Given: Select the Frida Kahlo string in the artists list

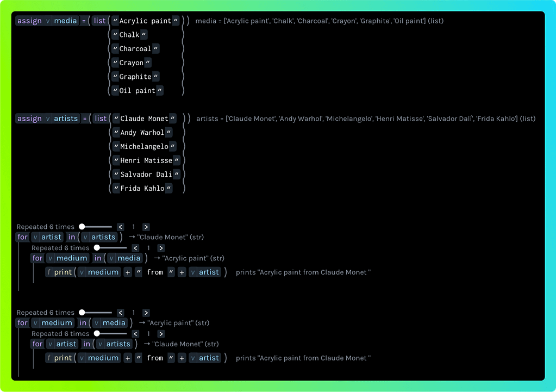Looking at the screenshot, I should point(143,189).
